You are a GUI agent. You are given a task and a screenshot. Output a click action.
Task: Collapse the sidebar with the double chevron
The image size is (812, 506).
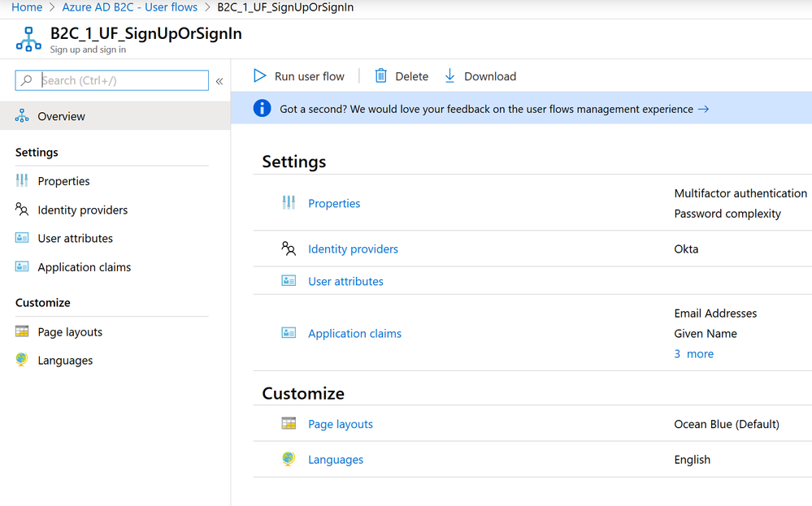coord(219,81)
